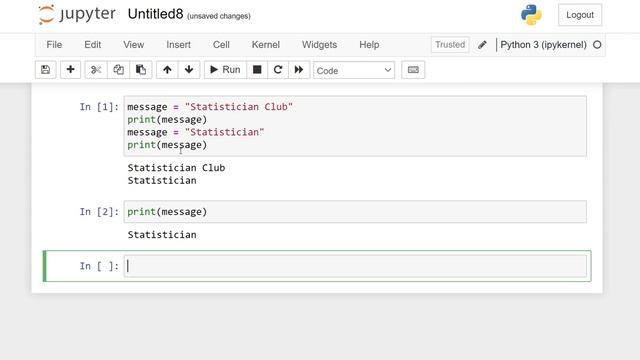The image size is (640, 360).
Task: Click the Jupyter logo
Action: (x=77, y=15)
